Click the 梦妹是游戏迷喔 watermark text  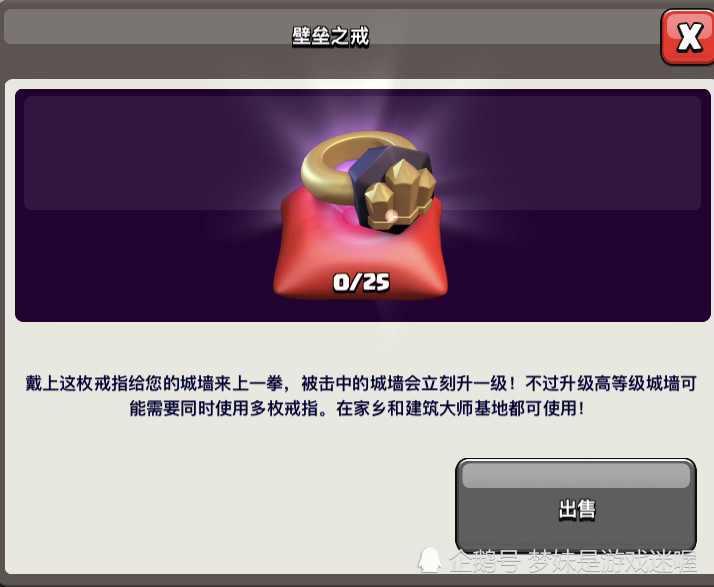[x=612, y=561]
